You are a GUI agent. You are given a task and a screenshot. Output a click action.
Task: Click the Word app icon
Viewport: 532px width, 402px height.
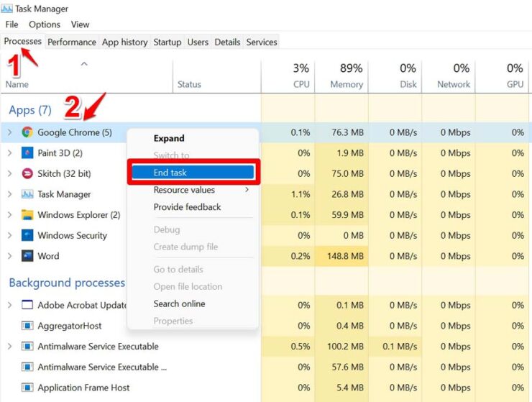[27, 256]
